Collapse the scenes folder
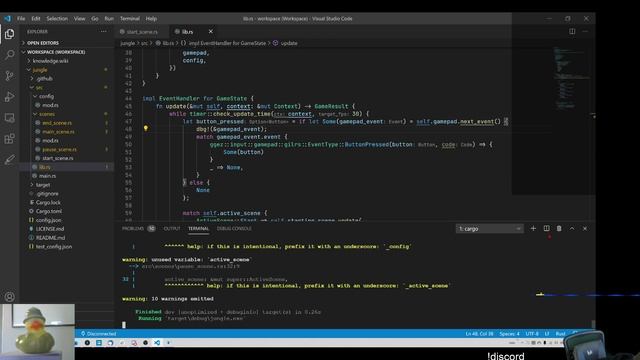 point(47,114)
